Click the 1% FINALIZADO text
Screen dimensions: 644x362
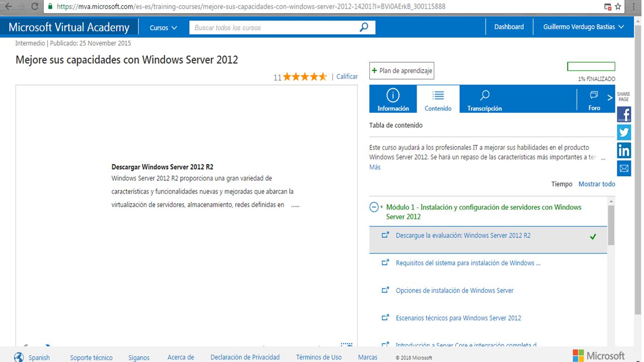pyautogui.click(x=597, y=79)
